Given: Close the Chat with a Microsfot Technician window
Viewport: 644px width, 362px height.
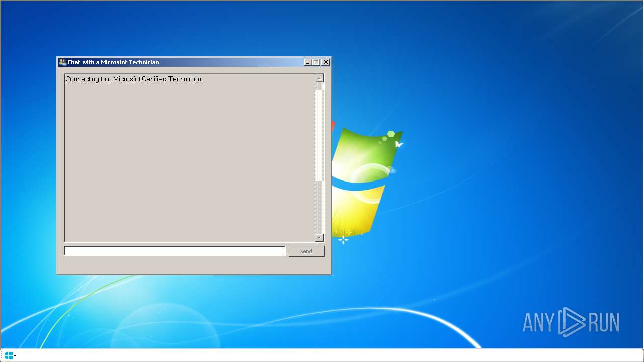Looking at the screenshot, I should [x=326, y=62].
